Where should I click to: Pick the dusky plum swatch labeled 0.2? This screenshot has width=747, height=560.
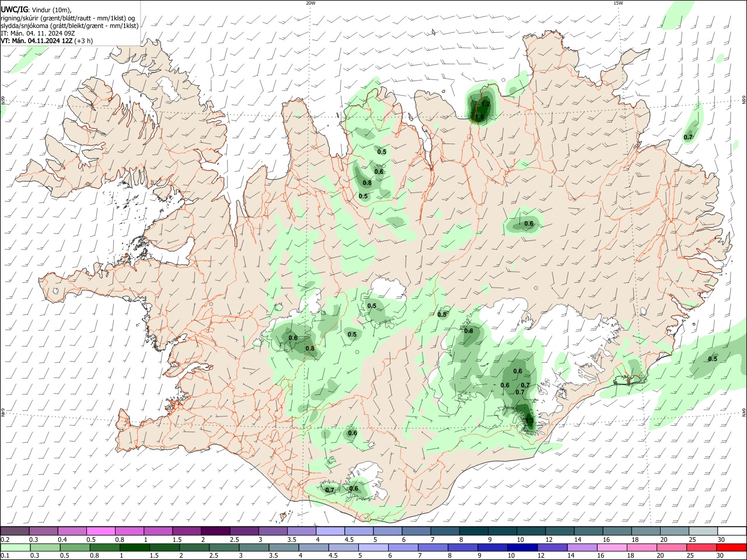[15, 531]
